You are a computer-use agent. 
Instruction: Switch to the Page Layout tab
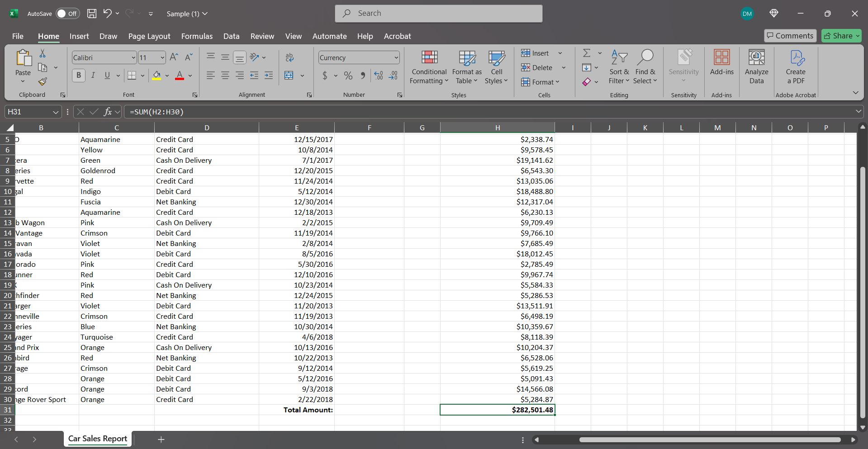tap(149, 36)
